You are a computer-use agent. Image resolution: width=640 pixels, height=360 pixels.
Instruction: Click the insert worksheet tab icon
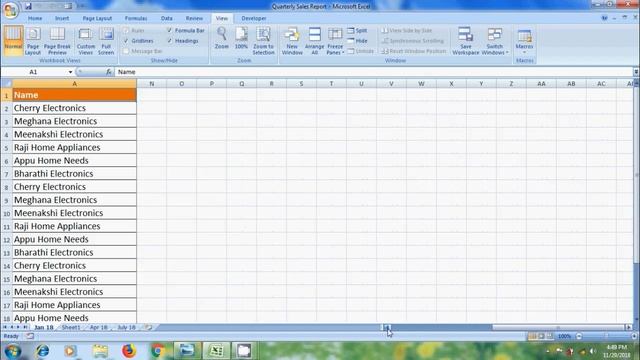click(x=149, y=327)
